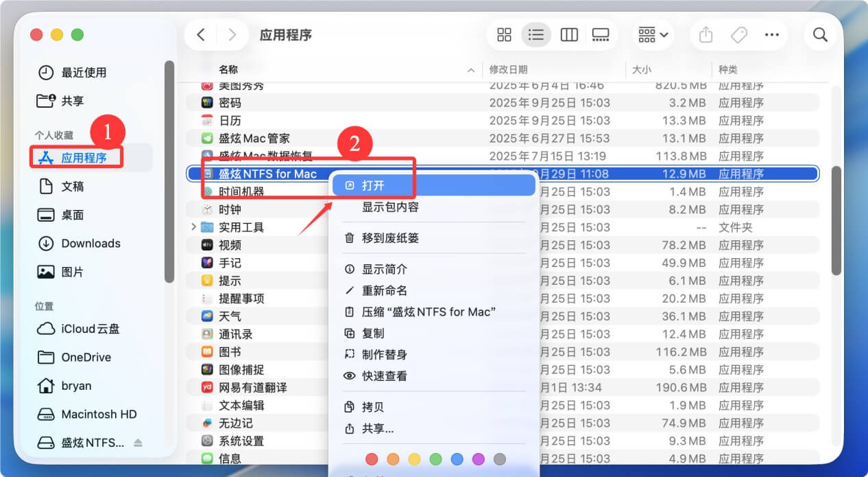Open the more actions (…) menu
The width and height of the screenshot is (868, 477).
coord(772,34)
